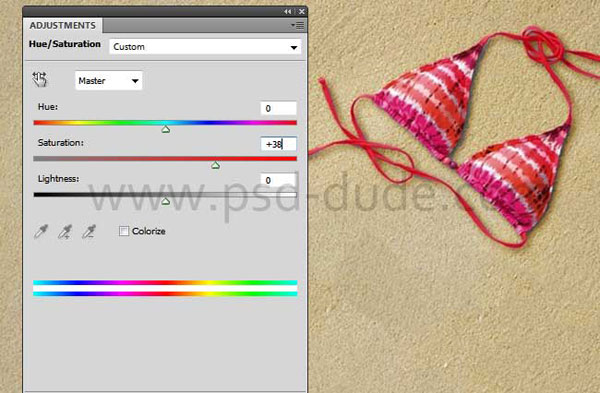Click the bottom color spectrum bar
This screenshot has width=600, height=393.
tap(165, 294)
